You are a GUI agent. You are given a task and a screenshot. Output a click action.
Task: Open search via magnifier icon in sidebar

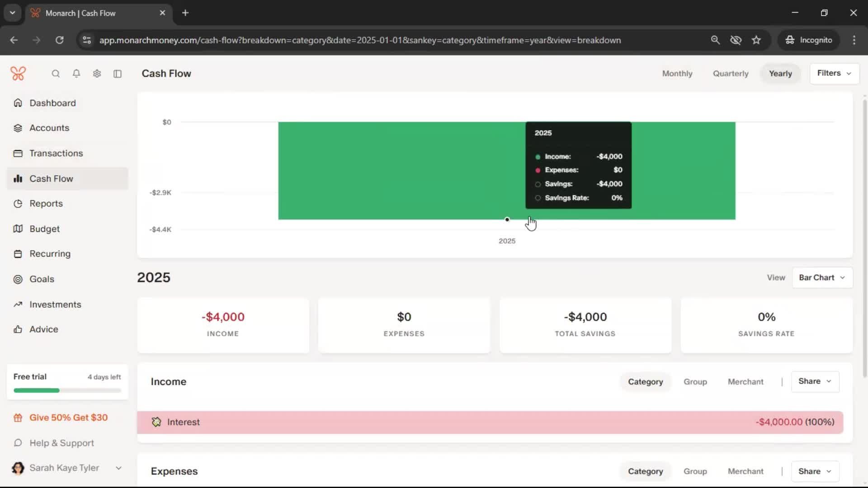pyautogui.click(x=56, y=74)
